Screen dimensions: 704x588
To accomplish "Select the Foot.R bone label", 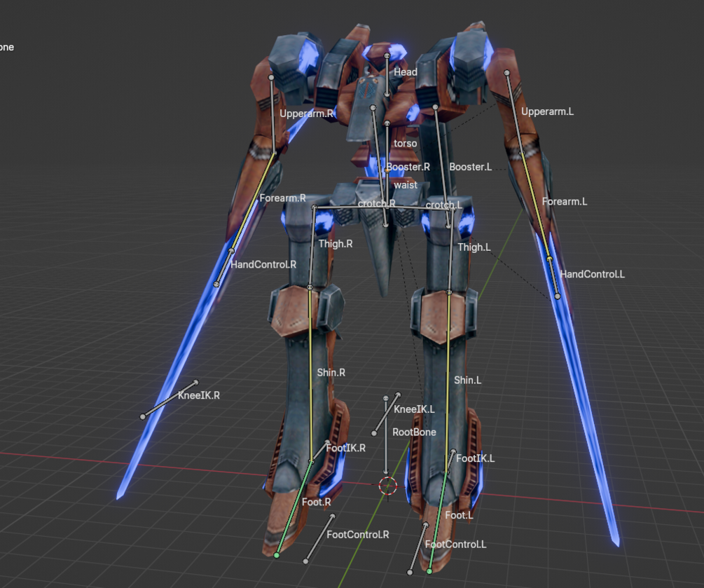I will [x=316, y=502].
